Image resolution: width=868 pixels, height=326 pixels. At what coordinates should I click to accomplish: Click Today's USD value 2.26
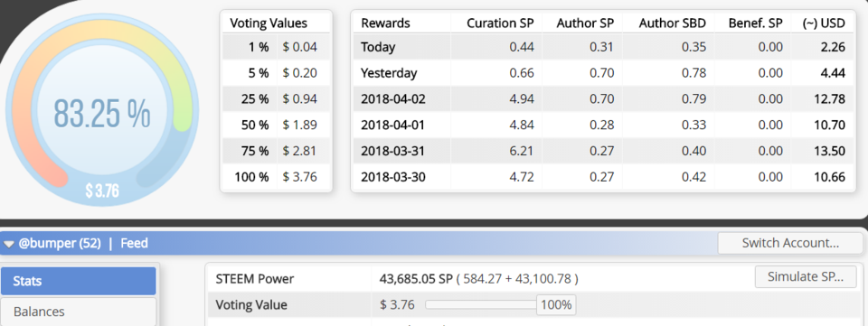point(833,47)
